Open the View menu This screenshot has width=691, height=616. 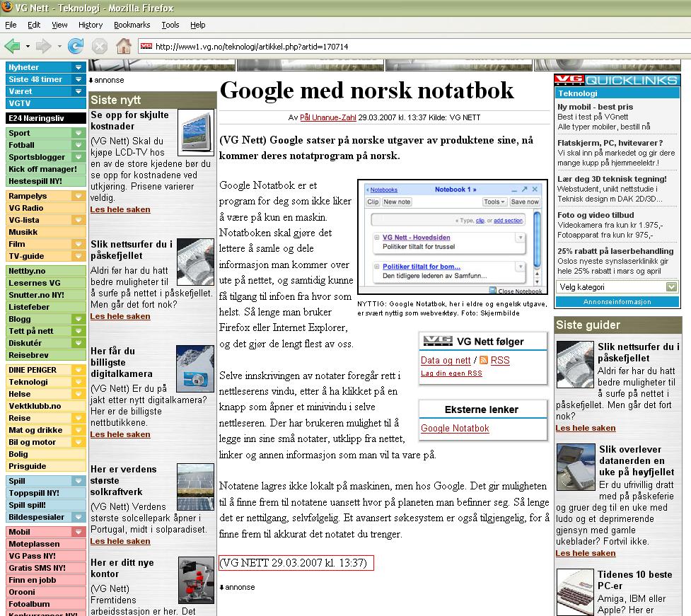[59, 25]
